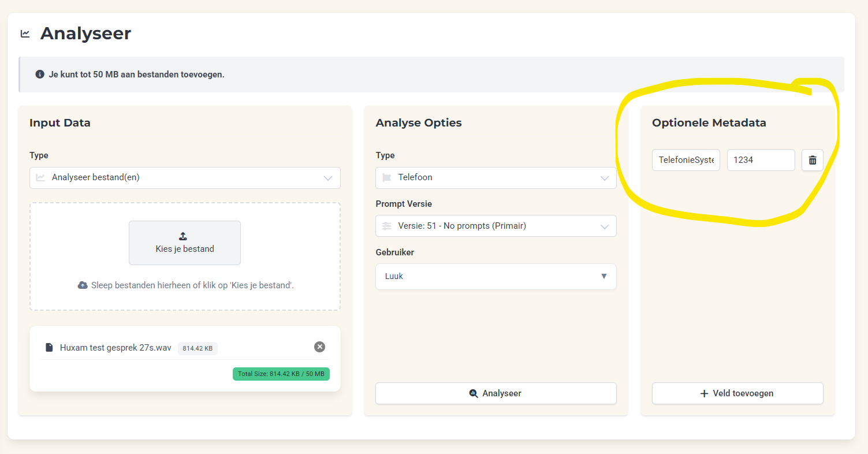Image resolution: width=868 pixels, height=454 pixels.
Task: Click the document icon beside the wav file
Action: coord(50,348)
